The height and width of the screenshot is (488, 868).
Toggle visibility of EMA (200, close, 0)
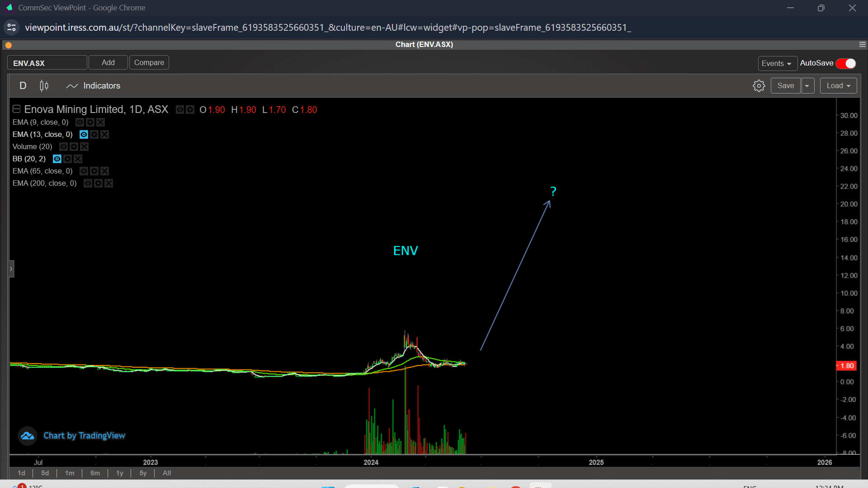click(x=88, y=183)
